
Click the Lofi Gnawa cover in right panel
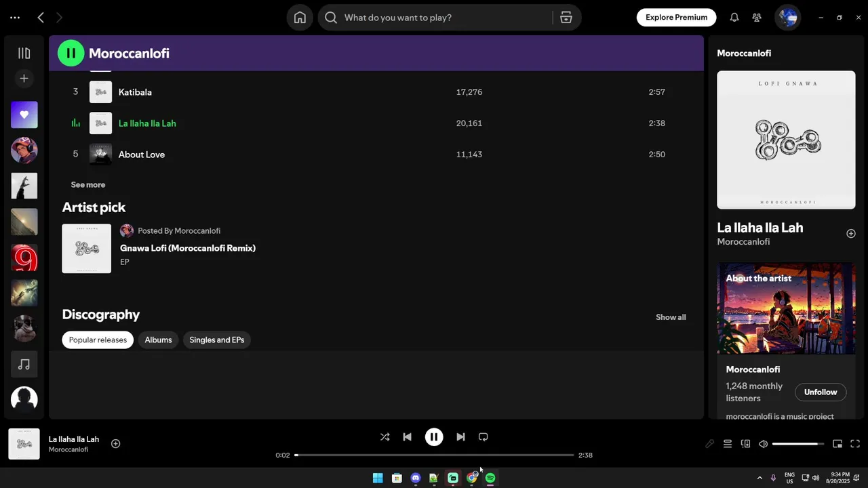(786, 140)
